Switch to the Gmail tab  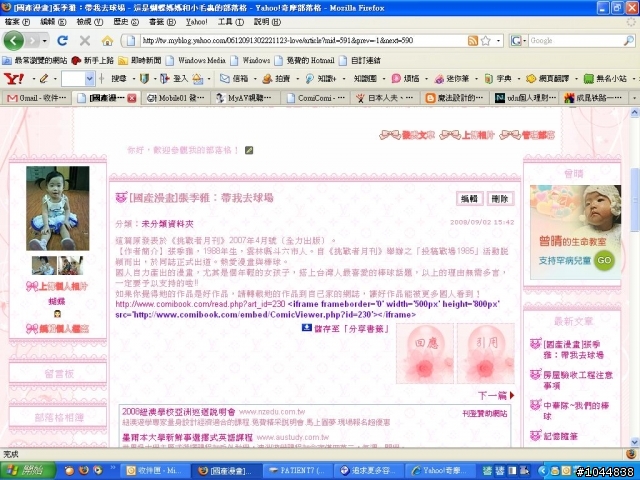(x=37, y=98)
